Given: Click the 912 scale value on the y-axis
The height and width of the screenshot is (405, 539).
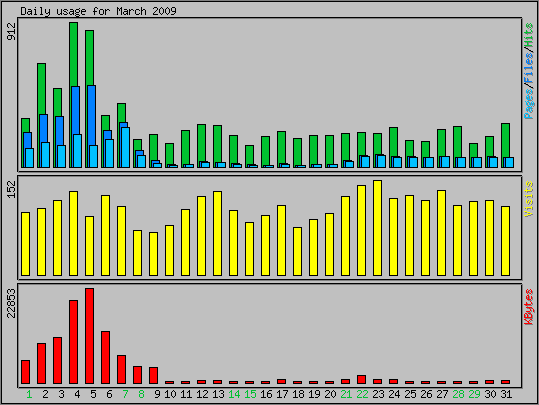Looking at the screenshot, I should (x=12, y=31).
